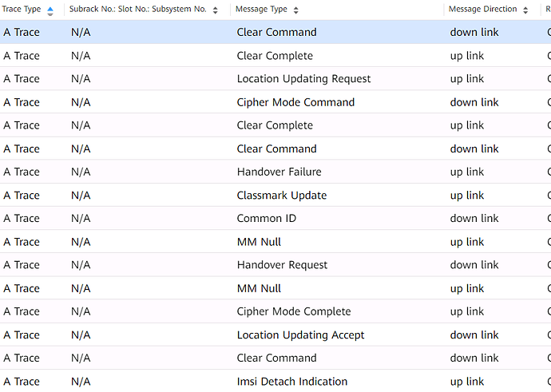Click the first Clear Complete row
The width and height of the screenshot is (551, 392).
tap(275, 56)
